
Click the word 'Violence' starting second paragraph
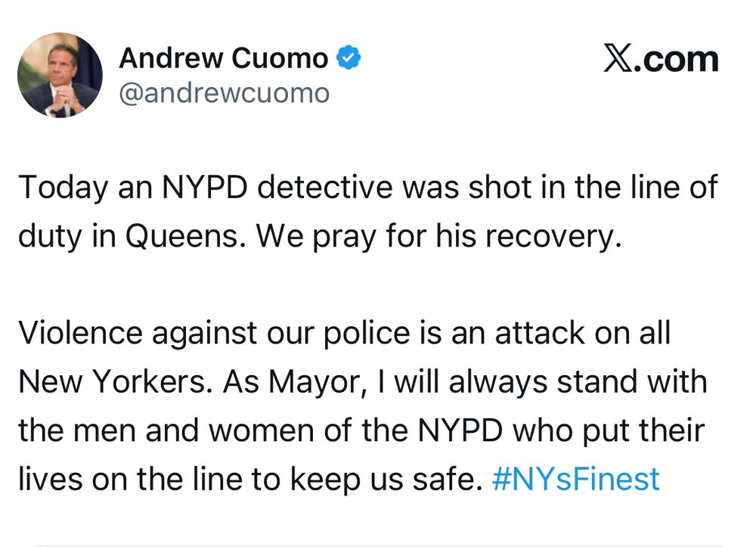[81, 333]
